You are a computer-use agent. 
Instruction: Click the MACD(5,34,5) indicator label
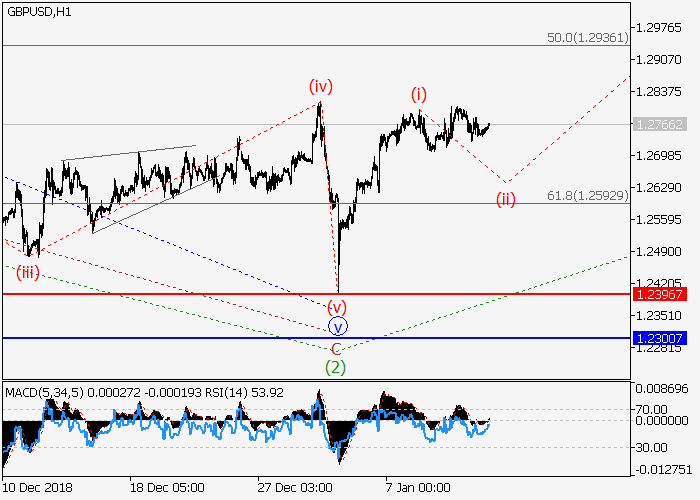click(x=40, y=391)
